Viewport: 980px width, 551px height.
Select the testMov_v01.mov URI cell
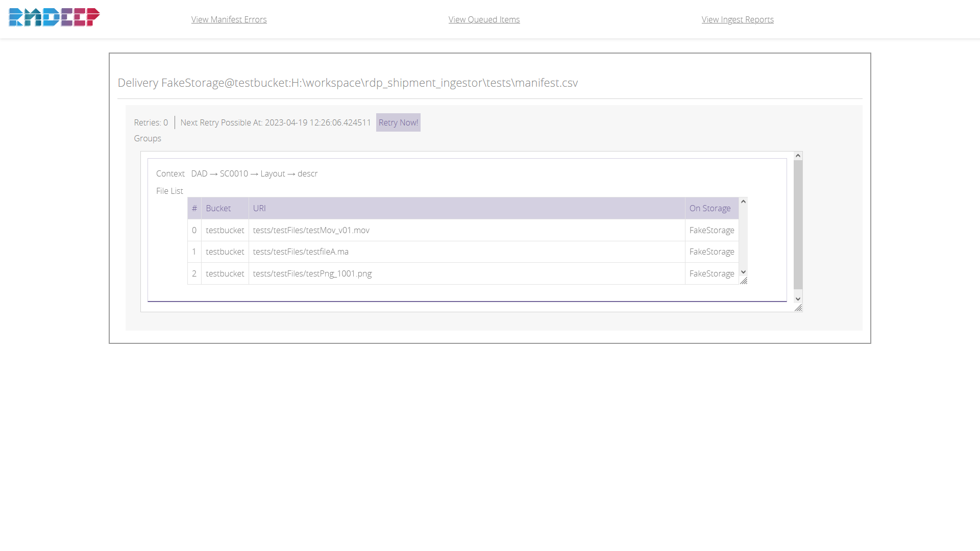[311, 231]
